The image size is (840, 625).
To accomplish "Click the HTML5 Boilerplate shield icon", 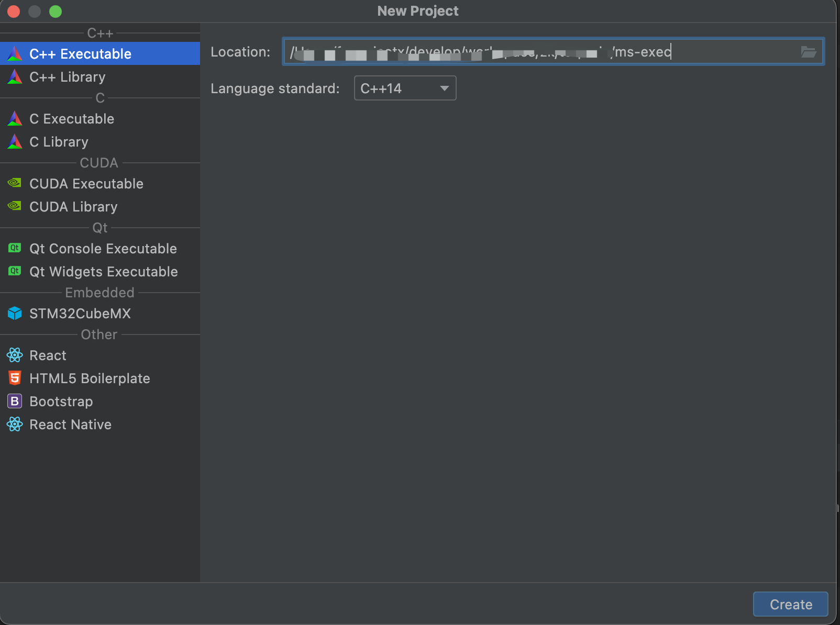I will coord(15,378).
